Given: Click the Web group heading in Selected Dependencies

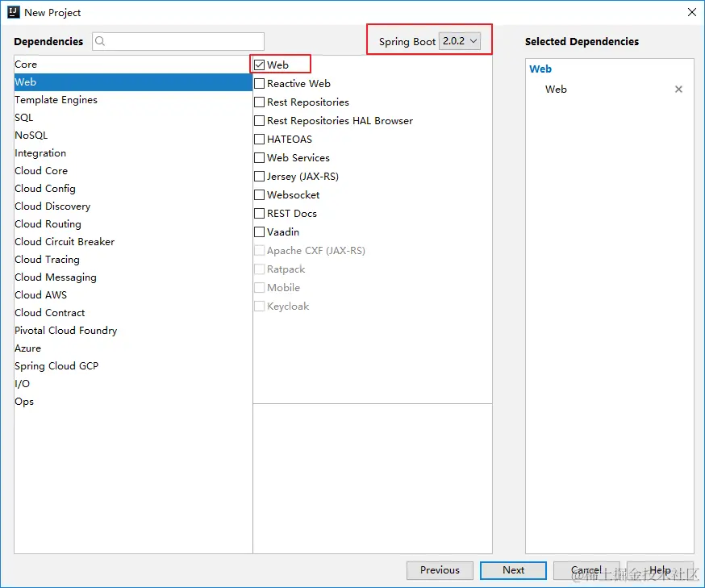Looking at the screenshot, I should coord(540,69).
